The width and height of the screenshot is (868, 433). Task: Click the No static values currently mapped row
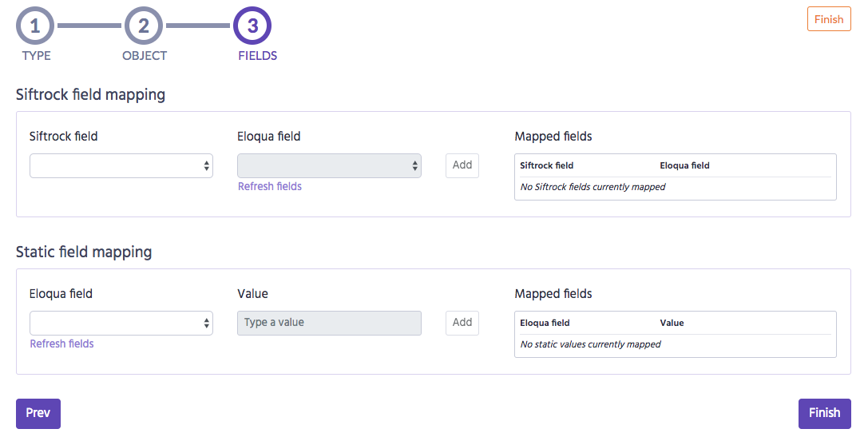[x=676, y=344]
